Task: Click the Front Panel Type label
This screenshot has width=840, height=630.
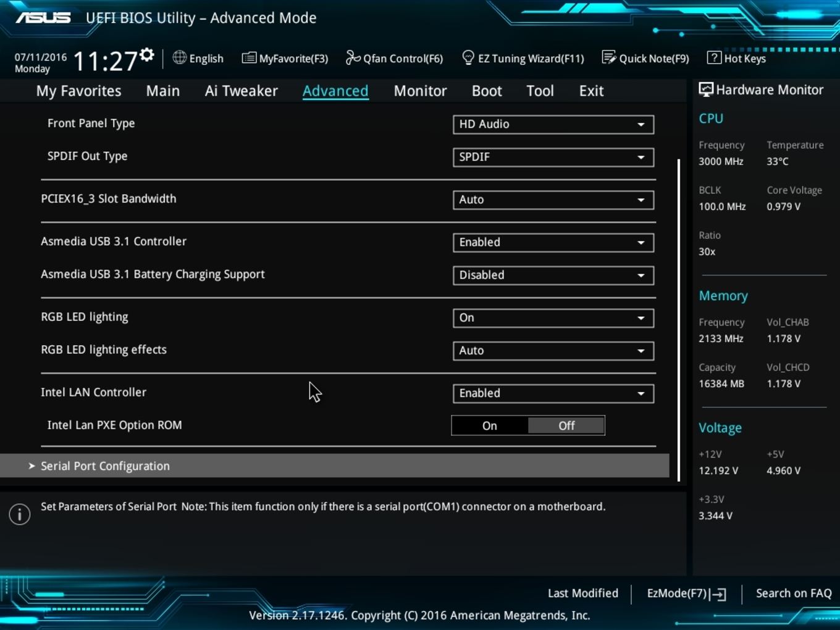Action: coord(91,124)
